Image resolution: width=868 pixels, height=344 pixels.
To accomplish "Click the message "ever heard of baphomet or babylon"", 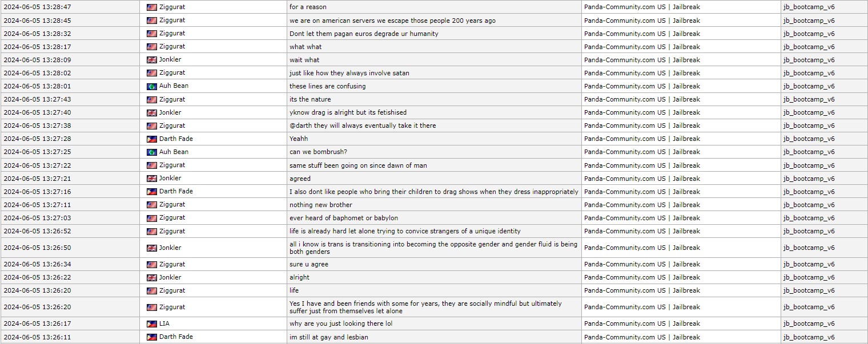I will [x=343, y=218].
